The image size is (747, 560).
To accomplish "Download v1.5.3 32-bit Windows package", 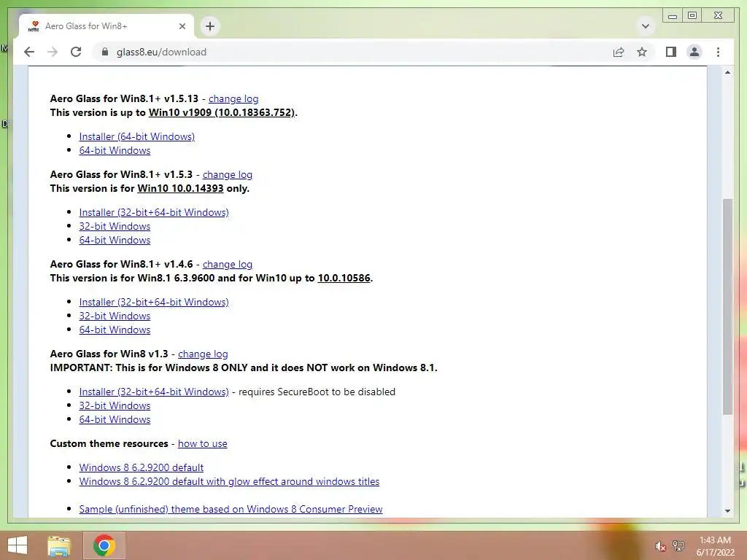I will tap(115, 226).
